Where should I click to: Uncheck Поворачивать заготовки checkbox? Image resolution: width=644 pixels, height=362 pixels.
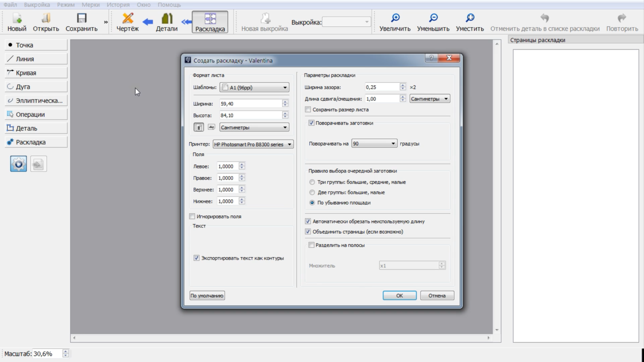(311, 123)
